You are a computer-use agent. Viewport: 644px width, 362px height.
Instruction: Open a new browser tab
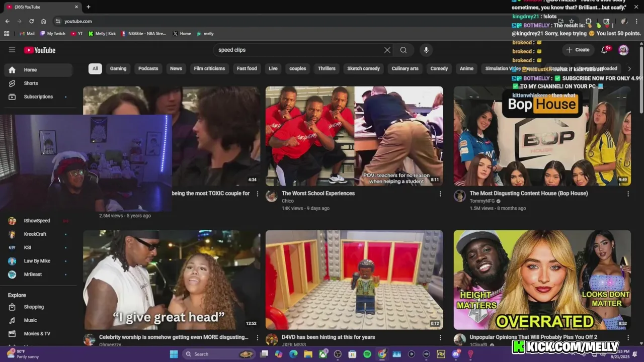[x=89, y=7]
